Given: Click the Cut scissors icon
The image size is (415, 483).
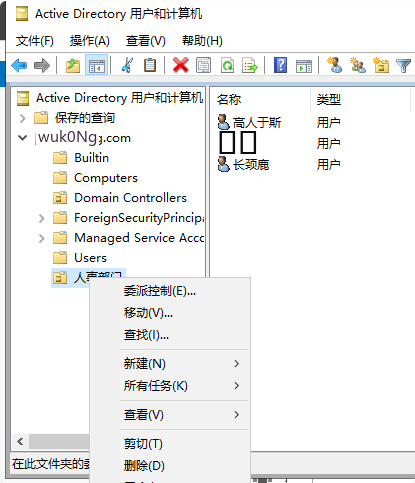Looking at the screenshot, I should click(127, 65).
